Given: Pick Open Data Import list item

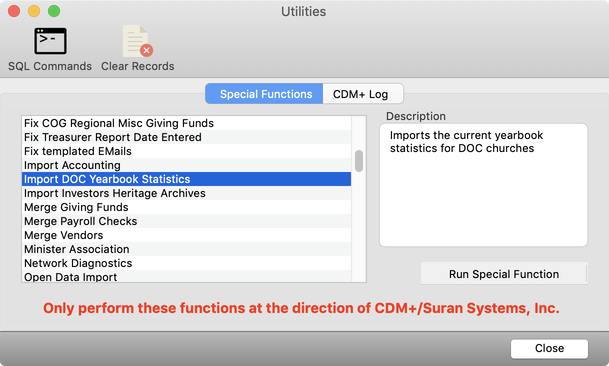Looking at the screenshot, I should [186, 276].
